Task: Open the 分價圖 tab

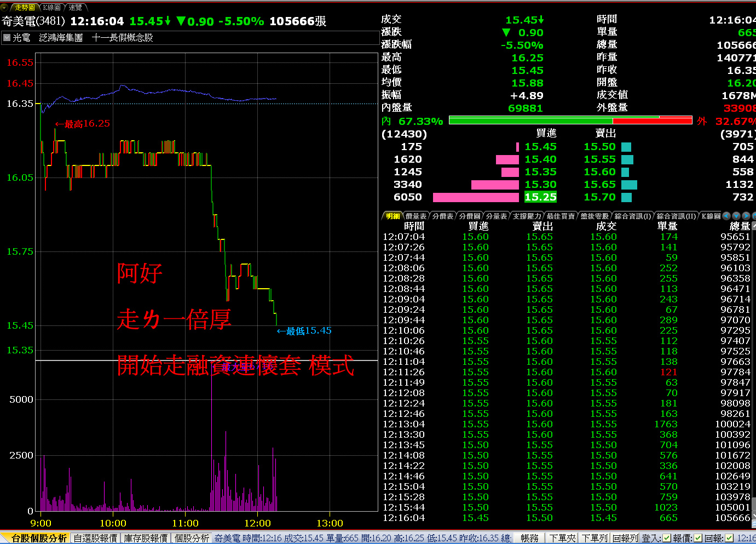Action: pos(470,216)
